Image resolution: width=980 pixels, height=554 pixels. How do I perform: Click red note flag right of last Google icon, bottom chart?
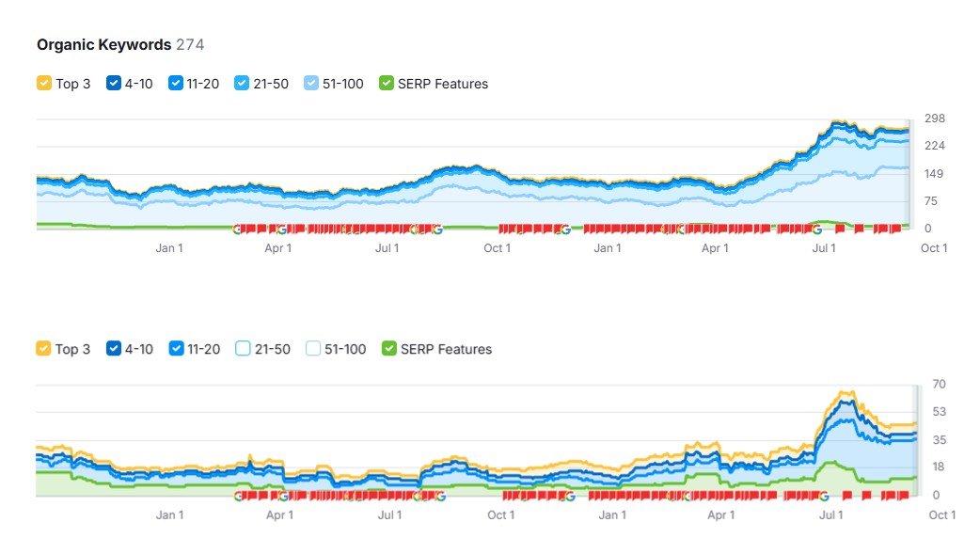tap(846, 496)
